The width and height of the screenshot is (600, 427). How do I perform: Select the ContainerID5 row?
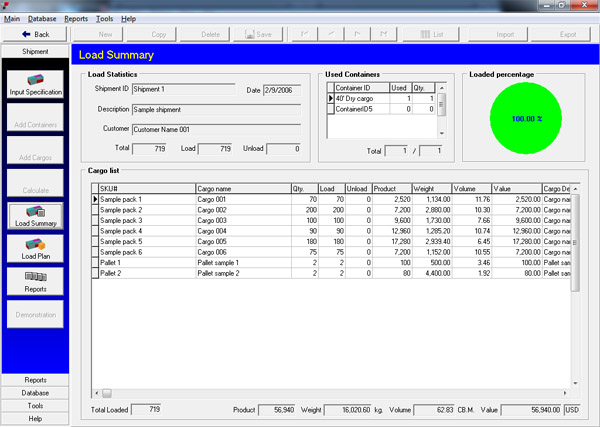tap(382, 109)
